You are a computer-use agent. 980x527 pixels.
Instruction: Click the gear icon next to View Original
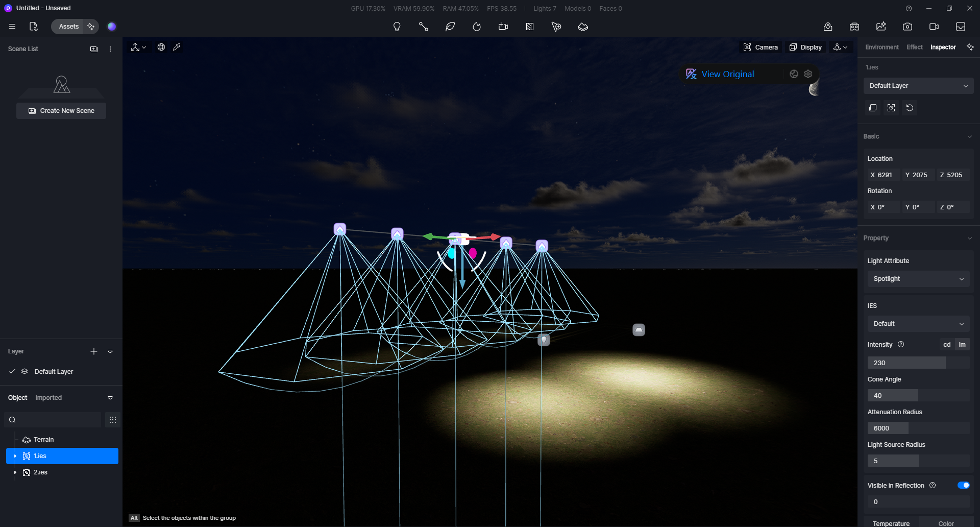pos(808,74)
